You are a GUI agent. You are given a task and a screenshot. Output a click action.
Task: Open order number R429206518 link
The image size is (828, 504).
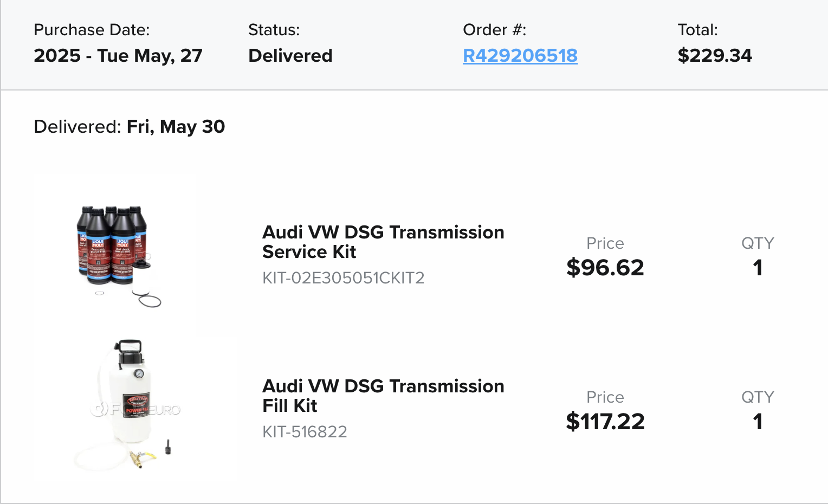pyautogui.click(x=520, y=55)
